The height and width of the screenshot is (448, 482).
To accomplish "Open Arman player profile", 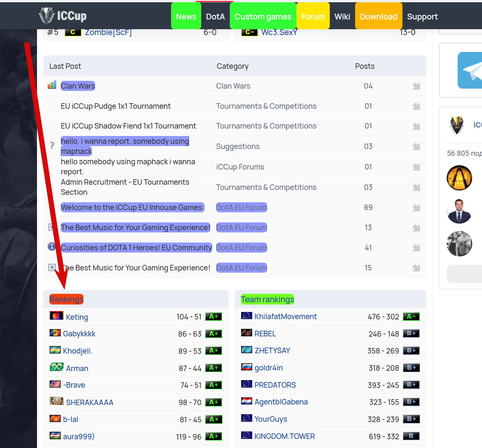I will click(x=77, y=368).
